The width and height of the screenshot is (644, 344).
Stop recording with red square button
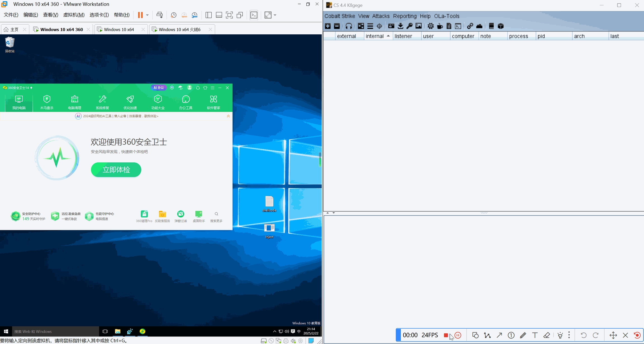[x=446, y=335]
